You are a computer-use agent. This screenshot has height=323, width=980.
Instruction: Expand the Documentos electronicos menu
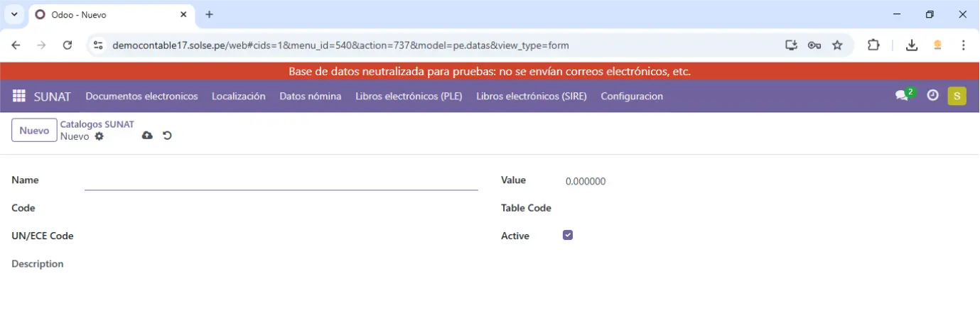pyautogui.click(x=141, y=96)
